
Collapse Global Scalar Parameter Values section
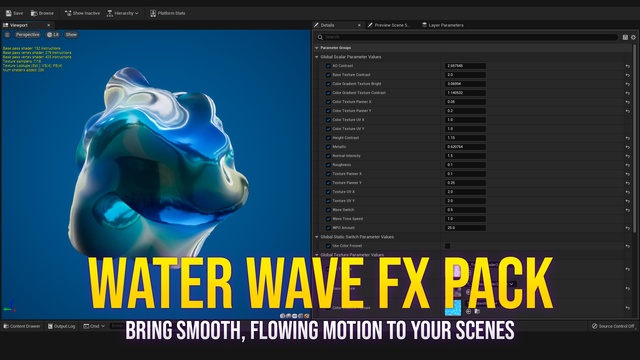click(317, 57)
